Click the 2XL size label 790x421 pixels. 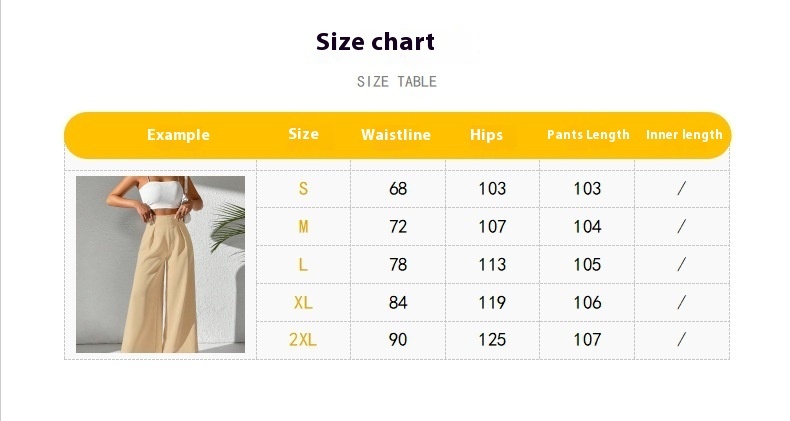[303, 340]
